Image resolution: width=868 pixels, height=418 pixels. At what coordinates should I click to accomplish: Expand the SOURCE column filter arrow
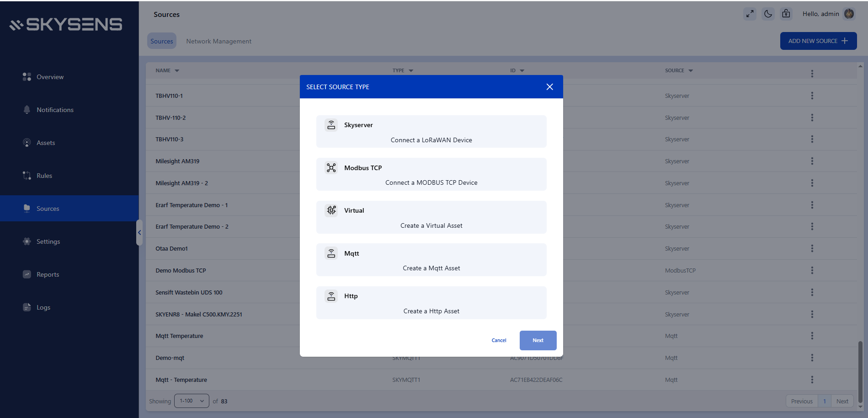[x=691, y=71]
